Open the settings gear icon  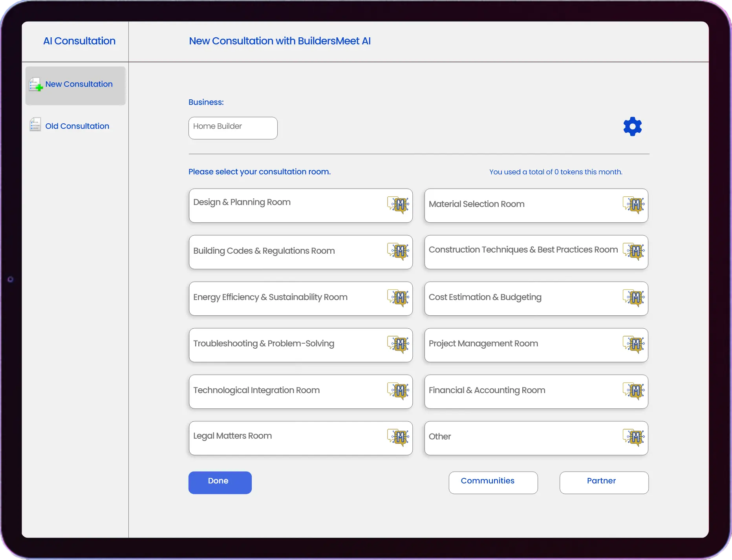point(632,126)
